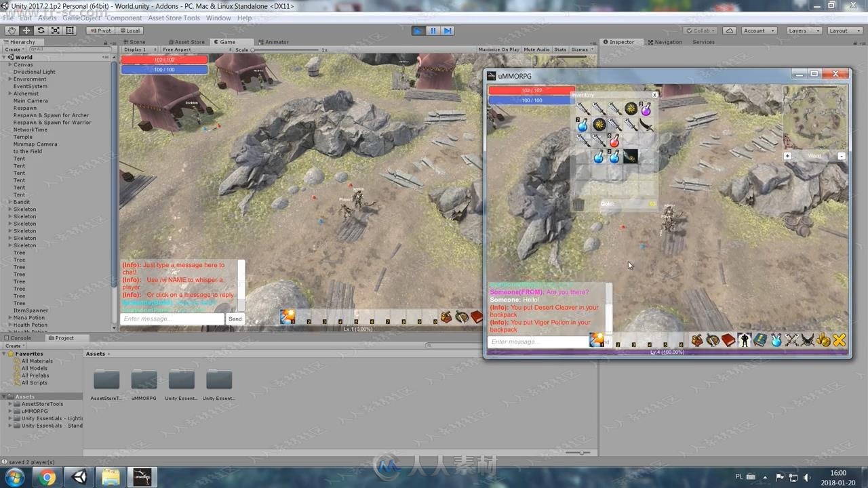Select the red potion in inventory
The height and width of the screenshot is (488, 868).
[x=614, y=141]
